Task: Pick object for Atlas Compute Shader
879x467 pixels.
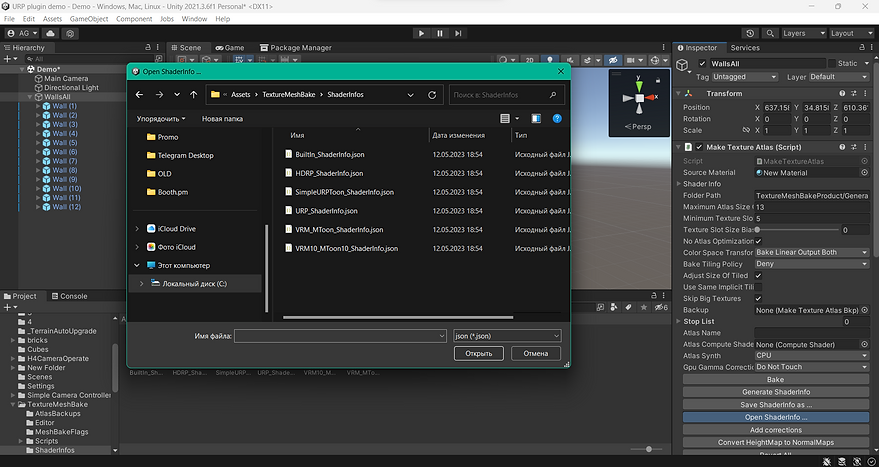Action: (x=864, y=344)
